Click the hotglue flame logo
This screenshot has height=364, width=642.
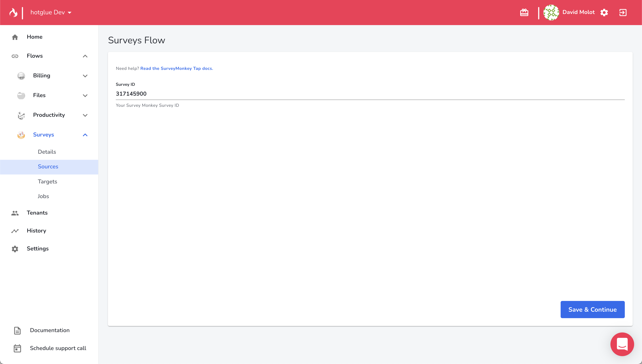(x=13, y=13)
